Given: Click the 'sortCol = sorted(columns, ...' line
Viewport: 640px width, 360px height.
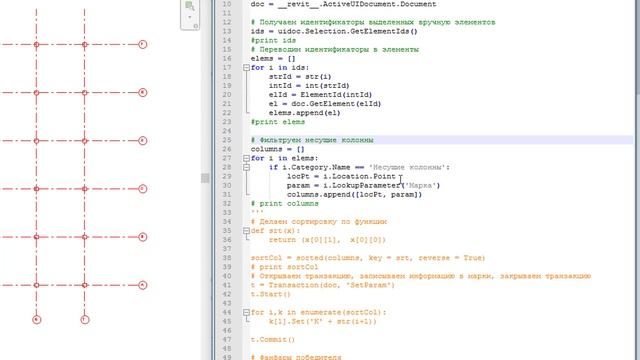Looking at the screenshot, I should [x=368, y=258].
